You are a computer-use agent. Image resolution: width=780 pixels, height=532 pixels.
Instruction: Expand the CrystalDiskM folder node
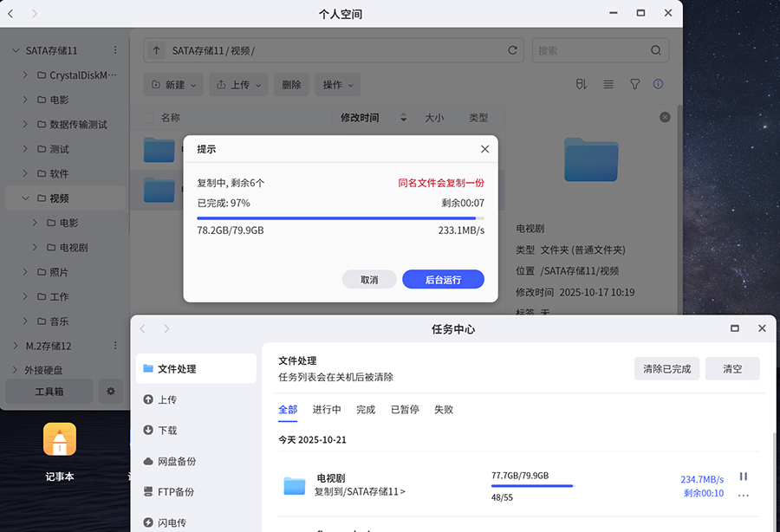tap(25, 75)
